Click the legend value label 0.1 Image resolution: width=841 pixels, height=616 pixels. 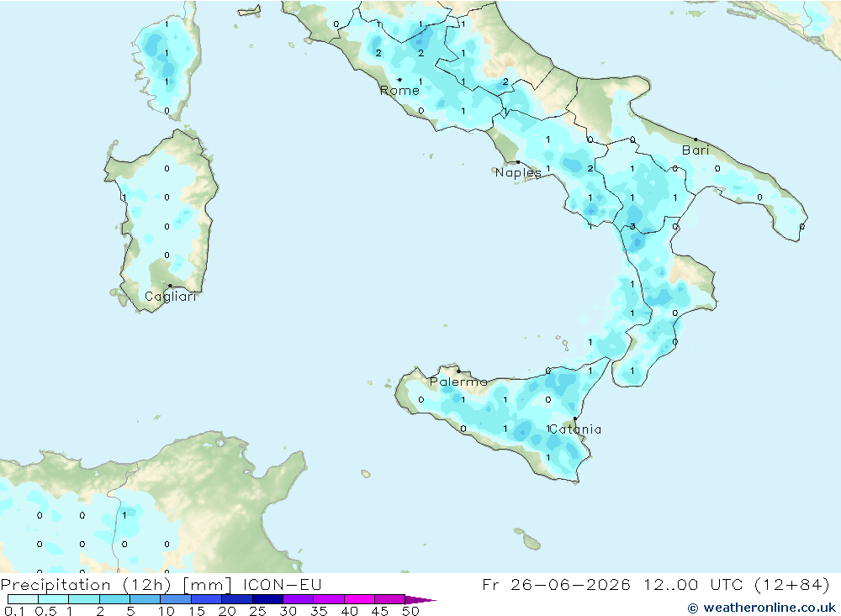pyautogui.click(x=14, y=611)
